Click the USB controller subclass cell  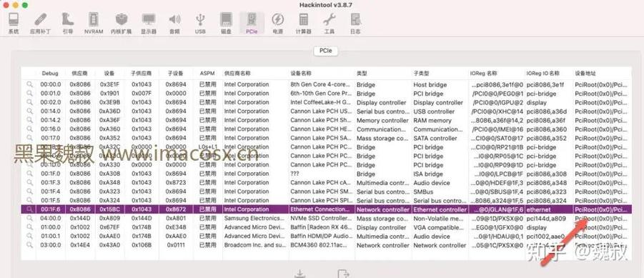click(434, 111)
